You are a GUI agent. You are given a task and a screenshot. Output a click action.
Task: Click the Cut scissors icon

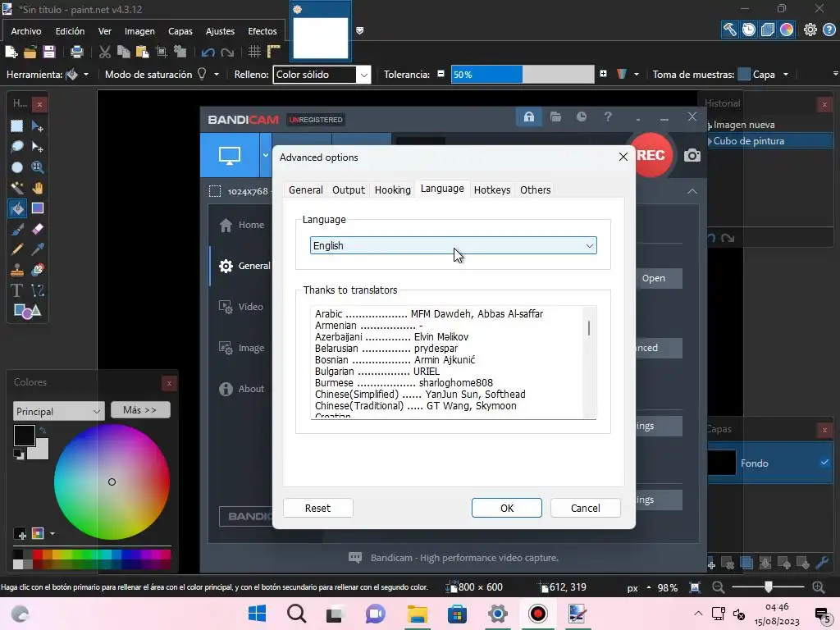[x=104, y=52]
